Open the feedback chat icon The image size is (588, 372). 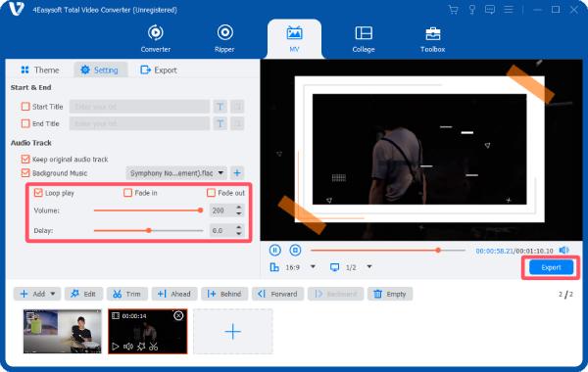tap(490, 10)
